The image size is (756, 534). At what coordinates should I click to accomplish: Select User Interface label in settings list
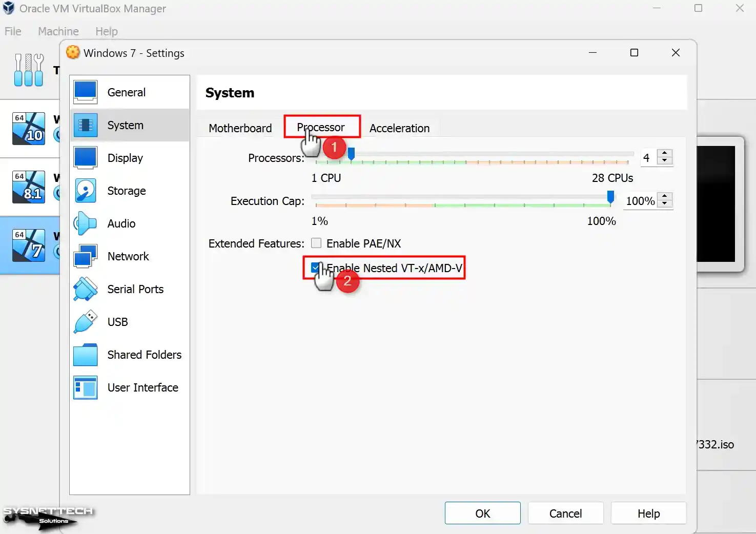coord(143,387)
